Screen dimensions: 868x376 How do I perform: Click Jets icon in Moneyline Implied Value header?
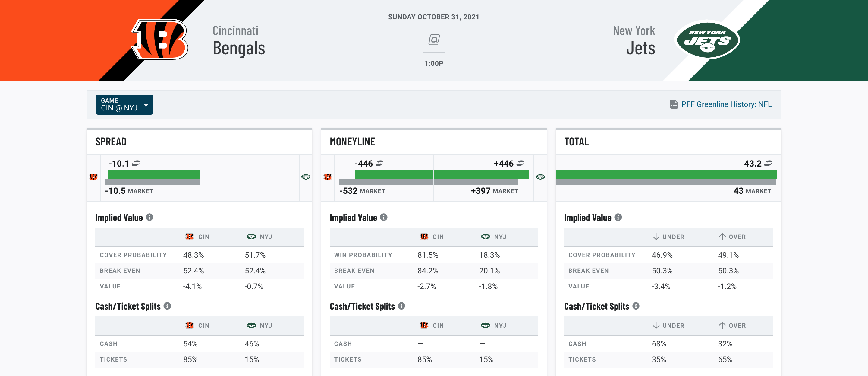point(486,237)
